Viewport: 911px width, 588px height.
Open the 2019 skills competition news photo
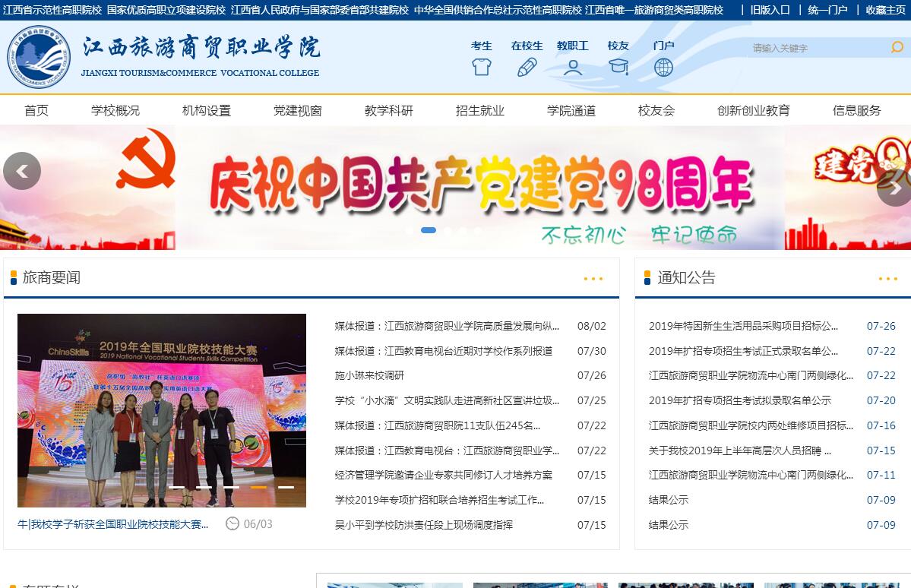[162, 410]
